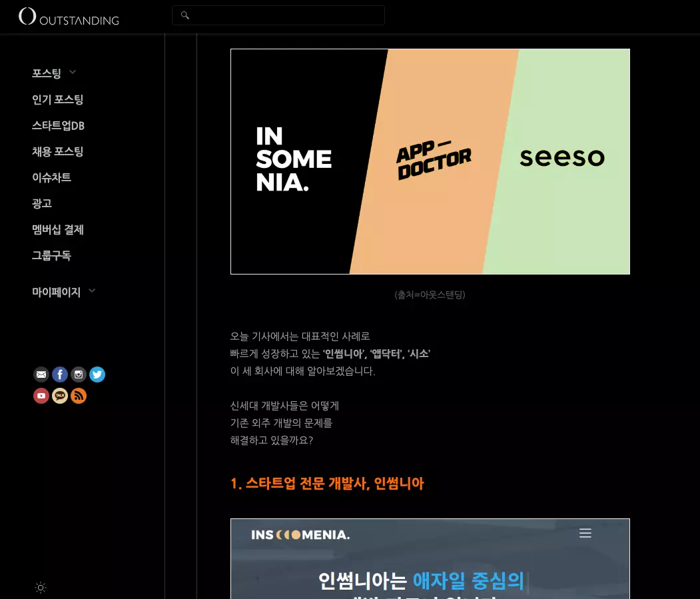Screen dimensions: 700x599
Task: Open the RSS feed icon
Action: click(x=79, y=396)
